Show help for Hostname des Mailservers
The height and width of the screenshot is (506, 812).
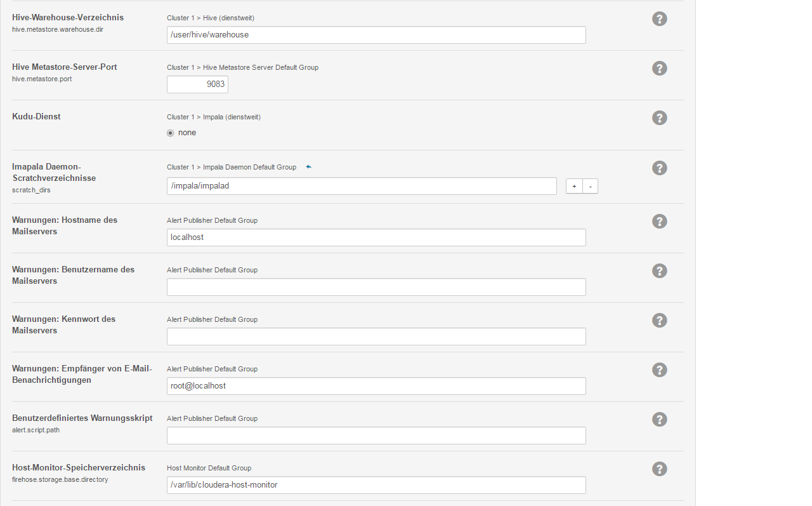[659, 222]
